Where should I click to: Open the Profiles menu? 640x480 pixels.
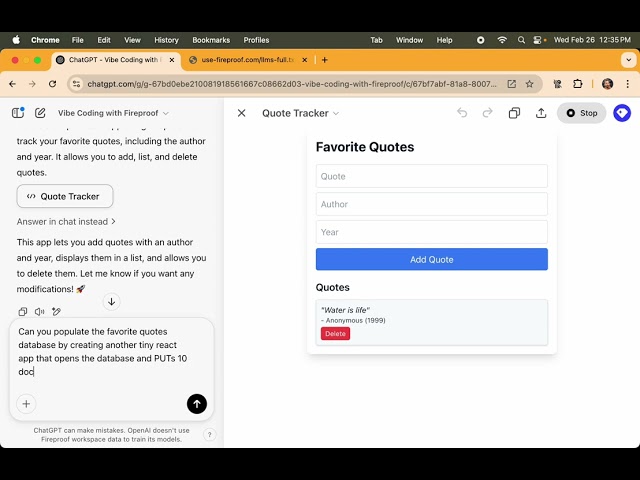click(x=256, y=40)
